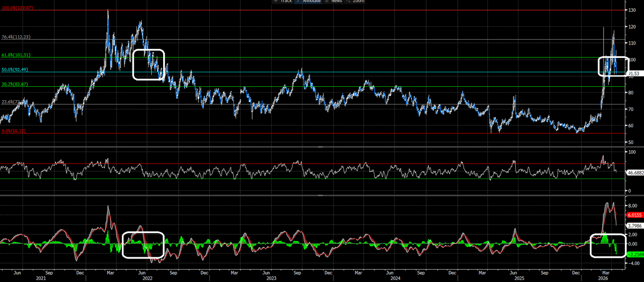The image size is (644, 282).
Task: Click the red MACD value label 6.0155
Action: pyautogui.click(x=635, y=214)
